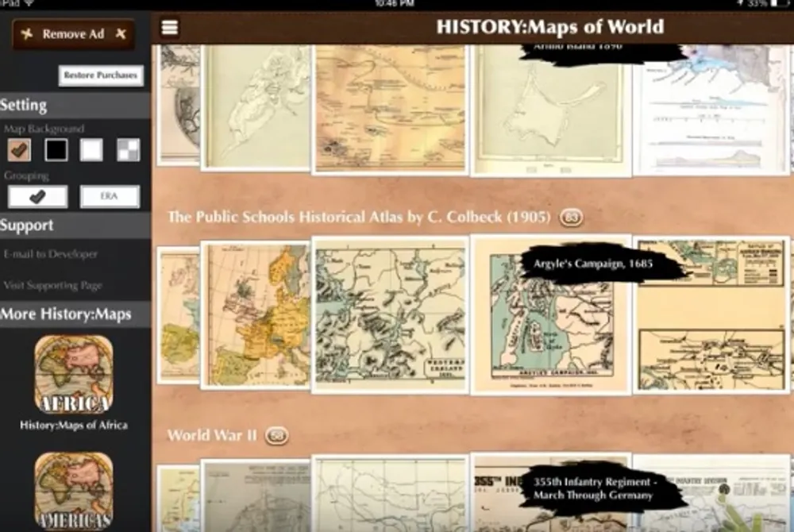Open the infantry division map in World War II row
The width and height of the screenshot is (794, 532).
click(711, 494)
